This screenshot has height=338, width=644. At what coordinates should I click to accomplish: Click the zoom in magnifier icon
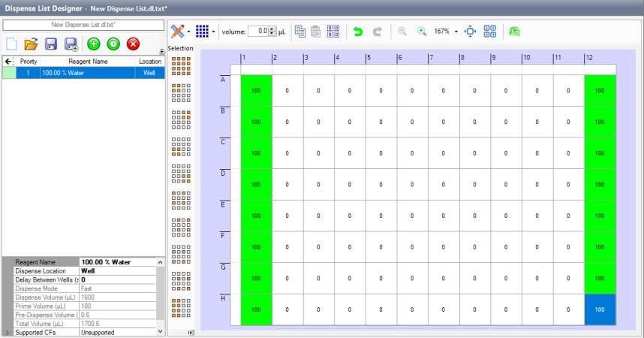click(x=422, y=32)
